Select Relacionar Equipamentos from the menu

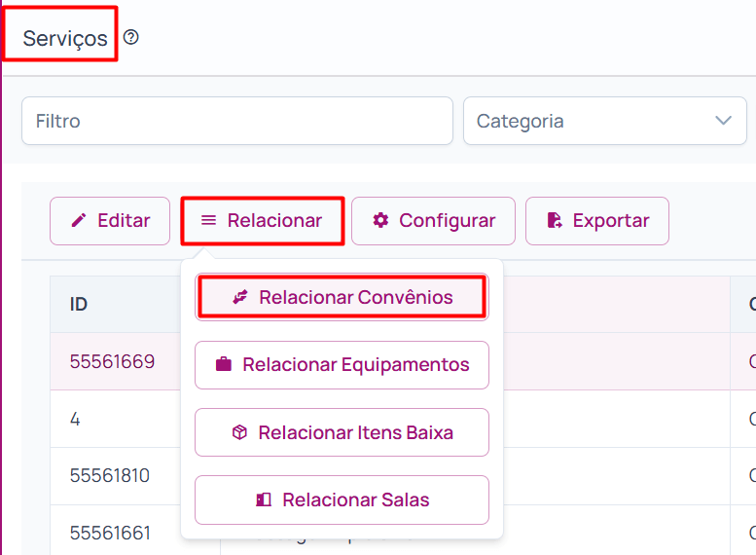coord(342,365)
